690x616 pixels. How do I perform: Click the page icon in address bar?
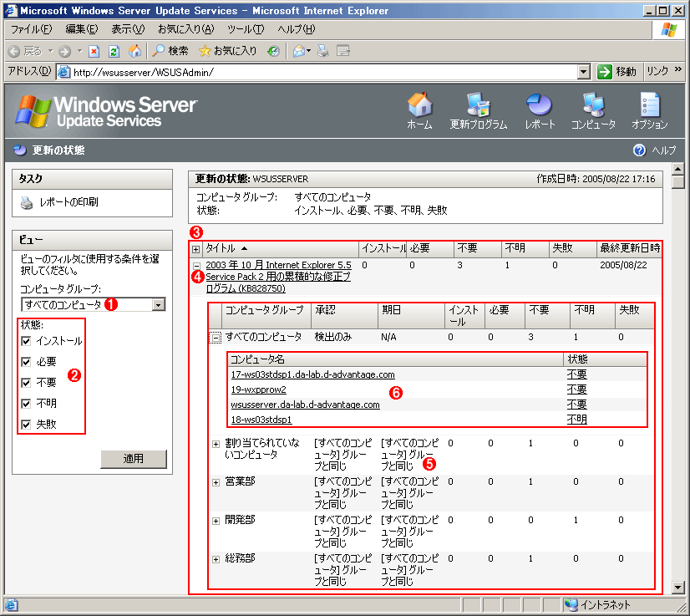point(63,72)
